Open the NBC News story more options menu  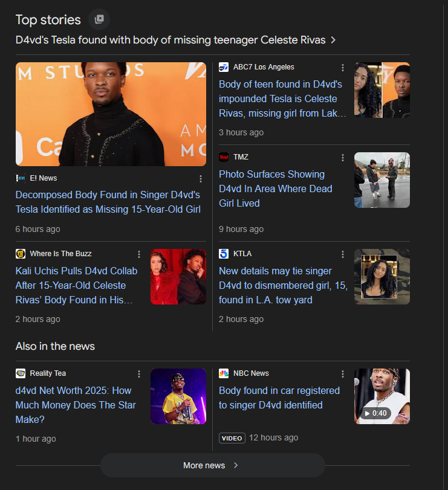tap(343, 374)
